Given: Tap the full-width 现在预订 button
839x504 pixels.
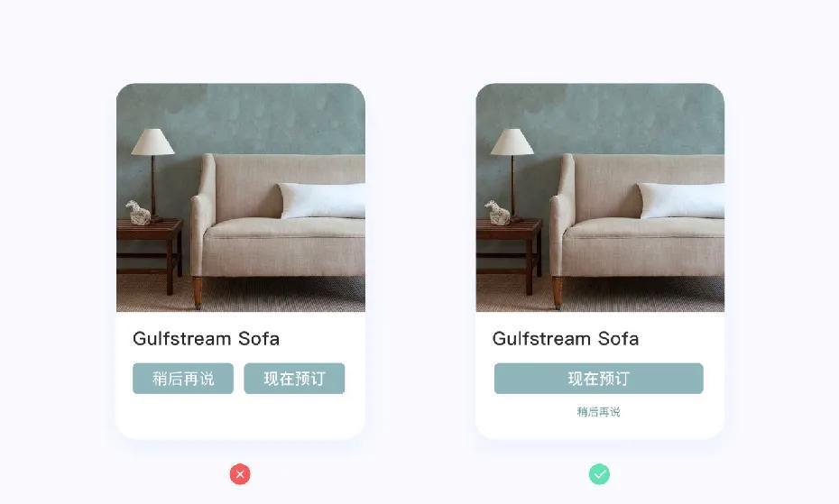Looking at the screenshot, I should tap(599, 379).
